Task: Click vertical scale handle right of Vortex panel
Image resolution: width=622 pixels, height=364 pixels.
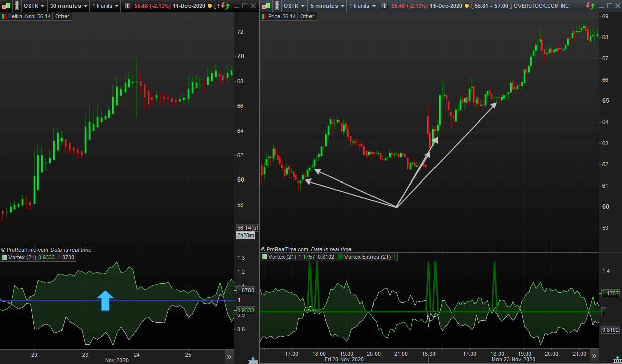Action: coord(605,311)
